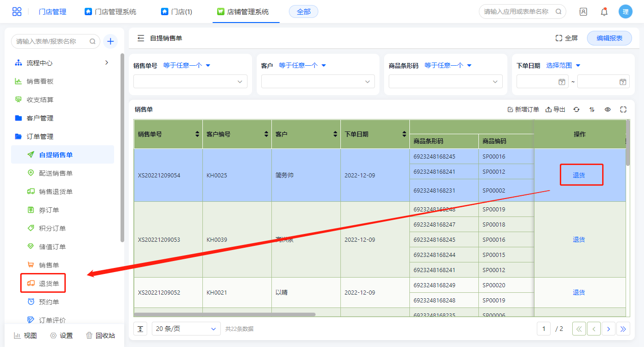Collapse the sidebar using the menu icon
644x347 pixels.
coord(141,38)
